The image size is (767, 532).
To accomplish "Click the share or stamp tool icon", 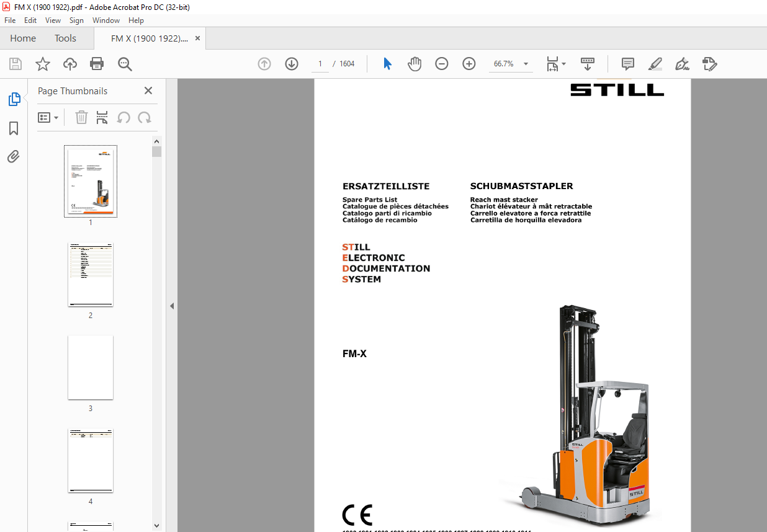I will tap(709, 64).
